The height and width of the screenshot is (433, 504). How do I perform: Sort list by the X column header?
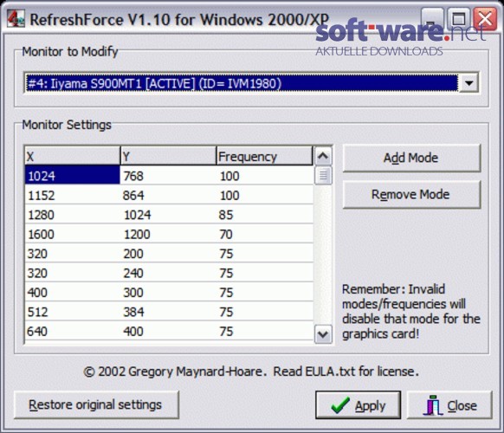[x=73, y=156]
